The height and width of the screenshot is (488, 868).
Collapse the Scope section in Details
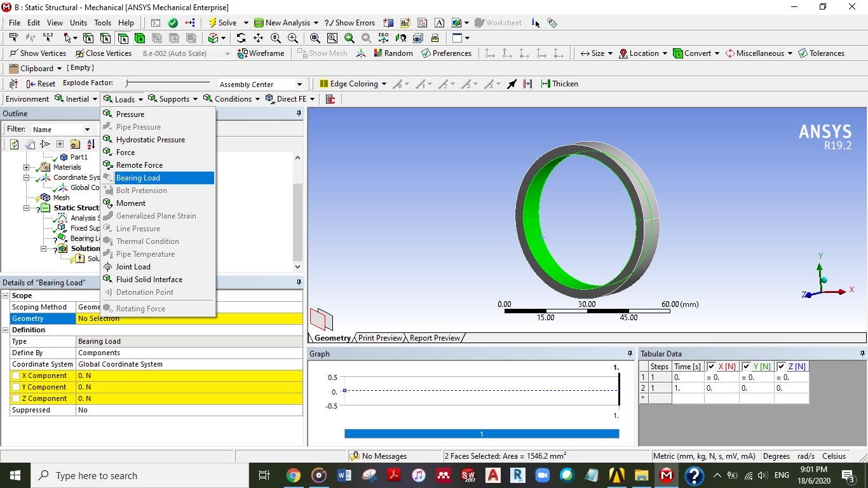6,295
